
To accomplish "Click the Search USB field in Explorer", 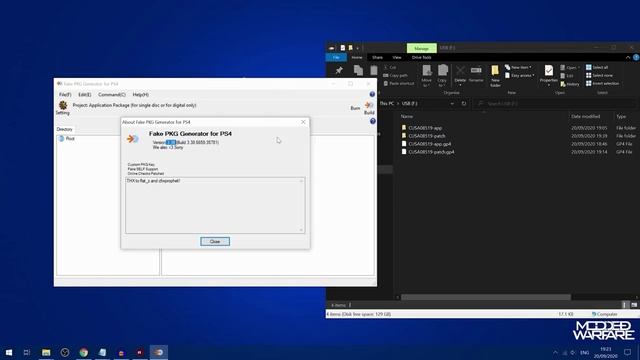I will click(x=555, y=104).
